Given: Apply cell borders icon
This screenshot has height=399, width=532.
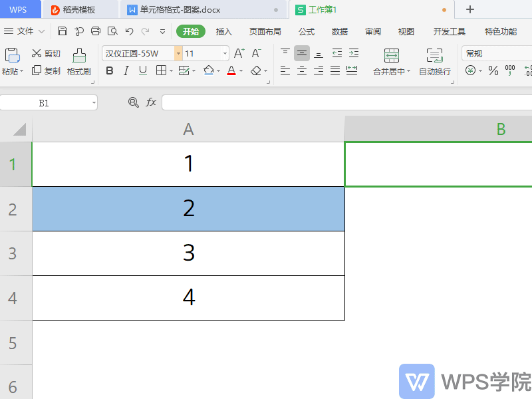Looking at the screenshot, I should pos(161,70).
